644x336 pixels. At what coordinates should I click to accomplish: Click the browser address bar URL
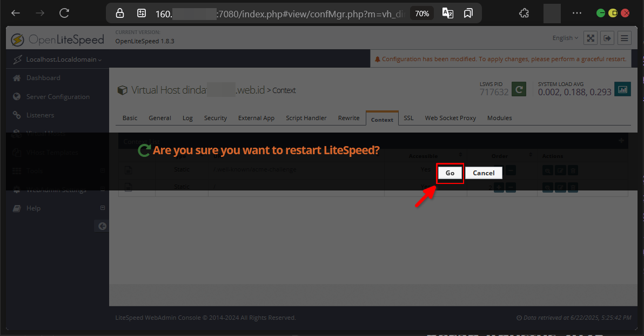point(280,14)
